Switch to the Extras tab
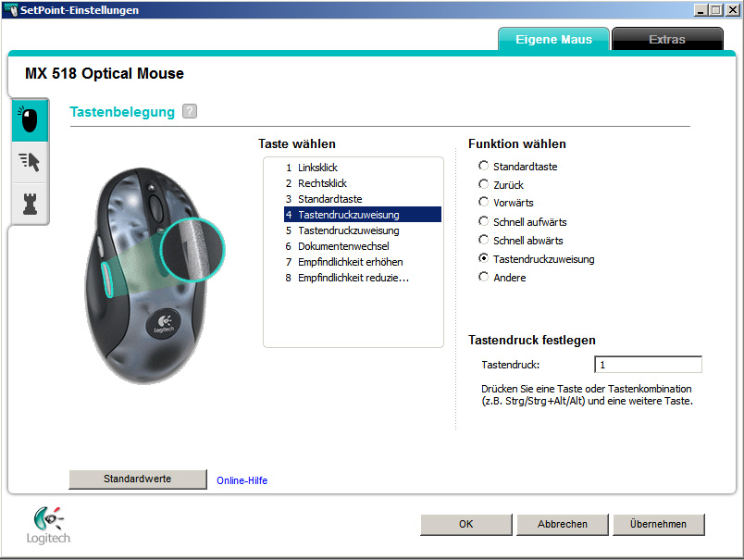744x560 pixels. 667,40
